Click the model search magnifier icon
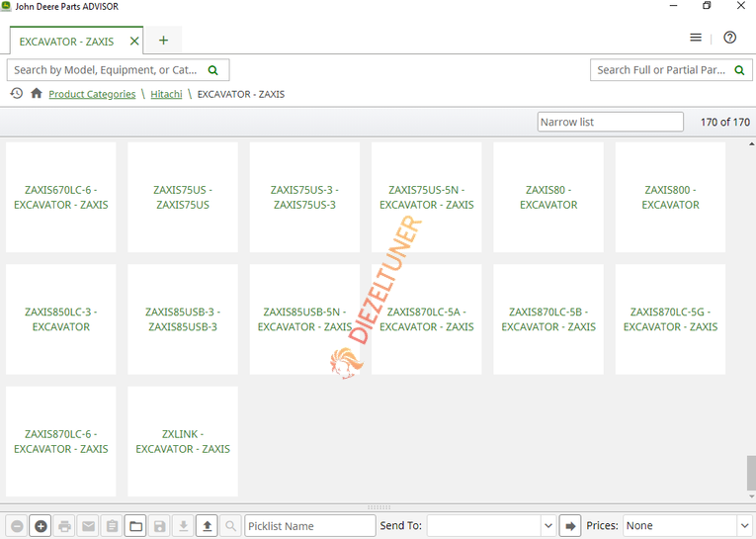The image size is (756, 539). coord(212,70)
